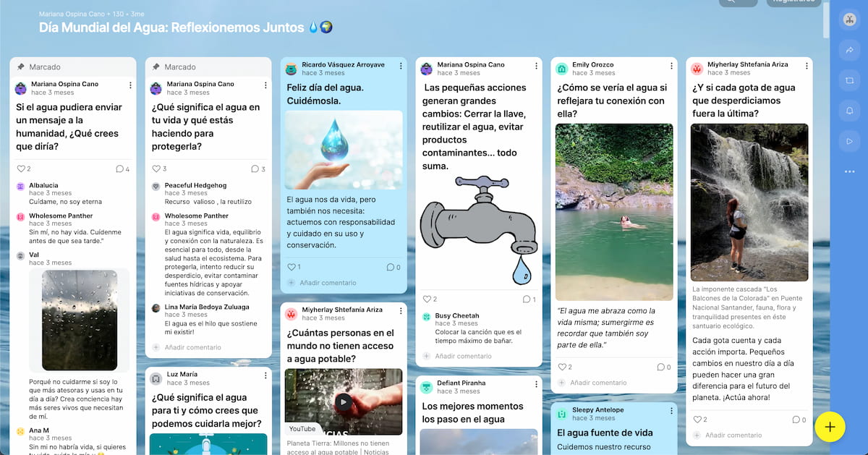Screen dimensions: 868x455
Task: Open three-dot menu on Luz María's post
Action: point(265,375)
